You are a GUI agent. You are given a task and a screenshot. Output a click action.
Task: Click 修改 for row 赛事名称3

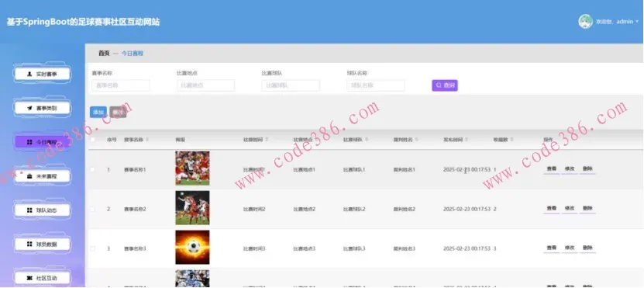(570, 248)
